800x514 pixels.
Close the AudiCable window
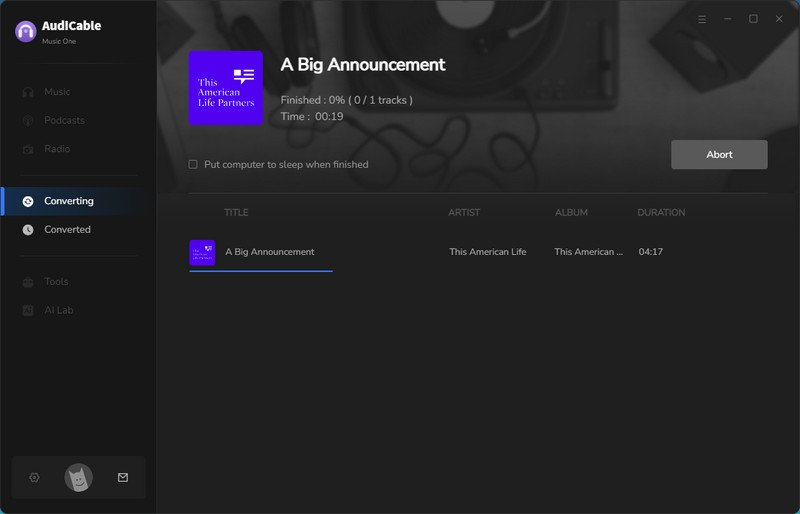coord(779,19)
